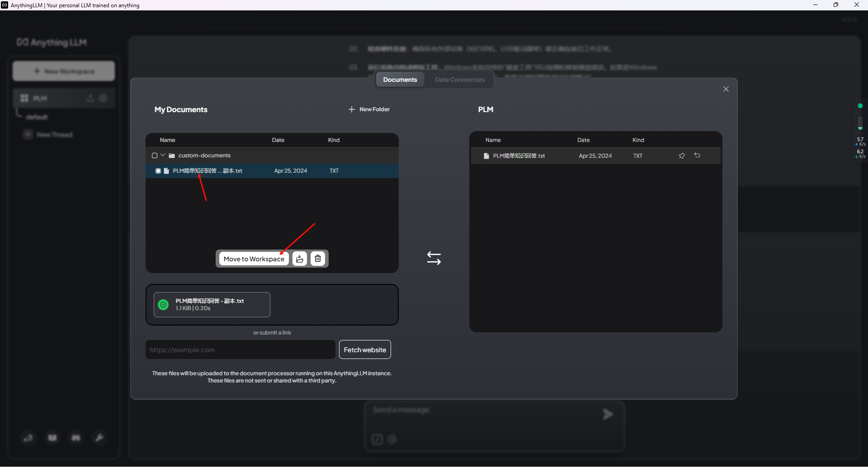Screen dimensions: 868x467
Task: Click the "or submit a link" text
Action: pos(272,333)
